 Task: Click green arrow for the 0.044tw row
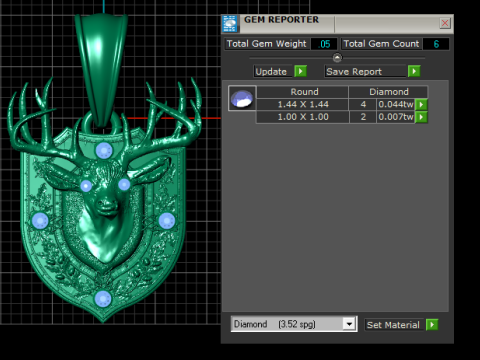point(421,105)
